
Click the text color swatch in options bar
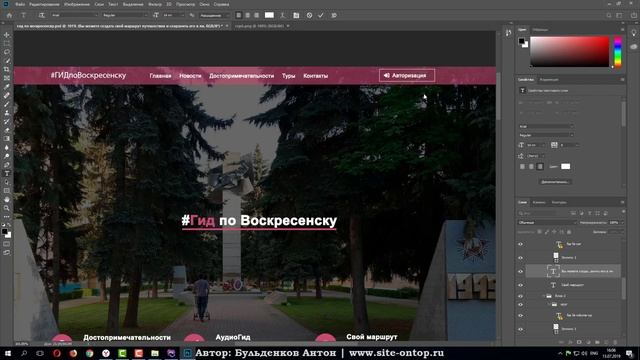[x=269, y=15]
